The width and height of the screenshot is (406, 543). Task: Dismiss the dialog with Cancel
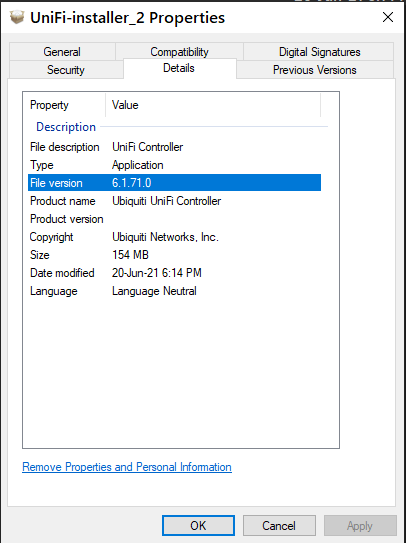tap(279, 526)
